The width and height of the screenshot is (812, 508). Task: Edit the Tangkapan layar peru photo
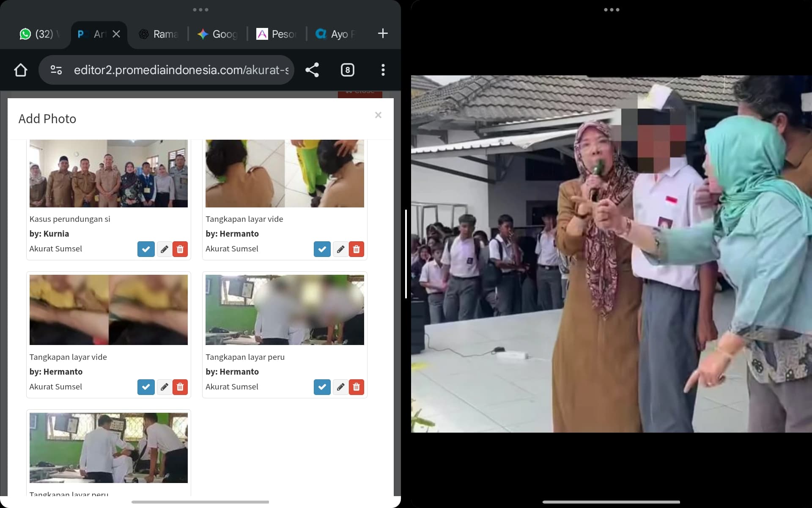(340, 387)
